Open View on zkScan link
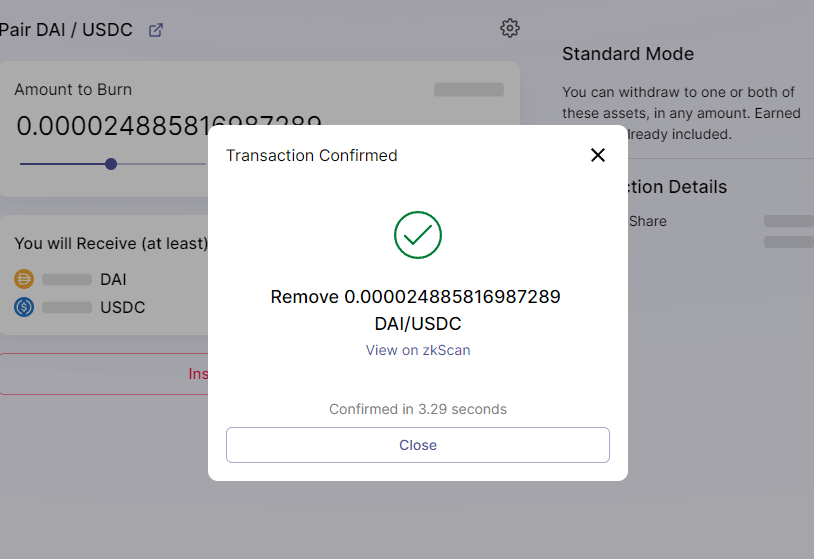This screenshot has width=814, height=559. tap(418, 350)
